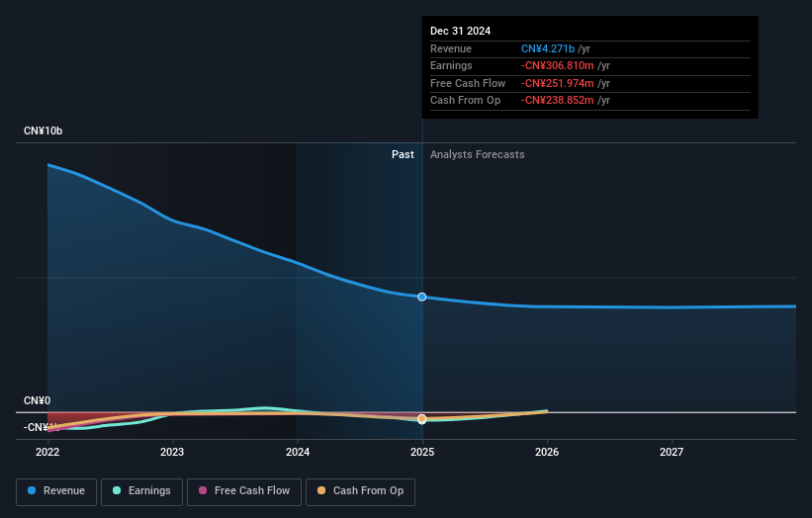Viewport: 812px width, 518px height.
Task: Toggle the Cash From Op legend button
Action: tap(360, 491)
